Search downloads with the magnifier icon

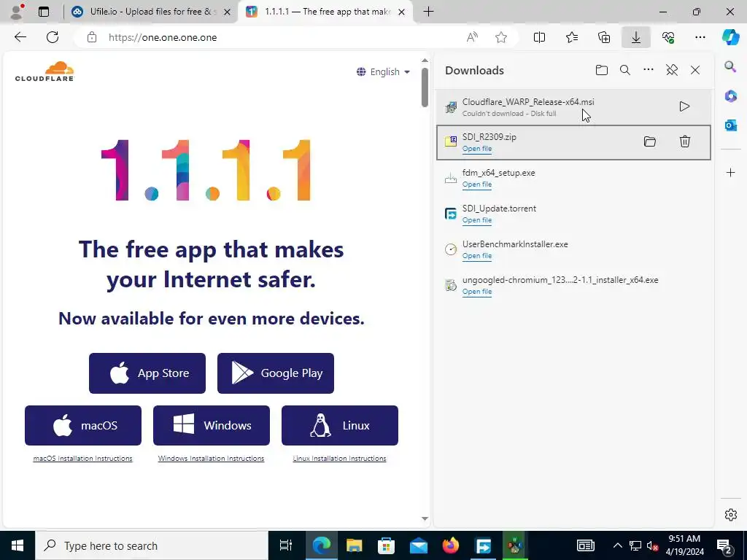(x=625, y=71)
